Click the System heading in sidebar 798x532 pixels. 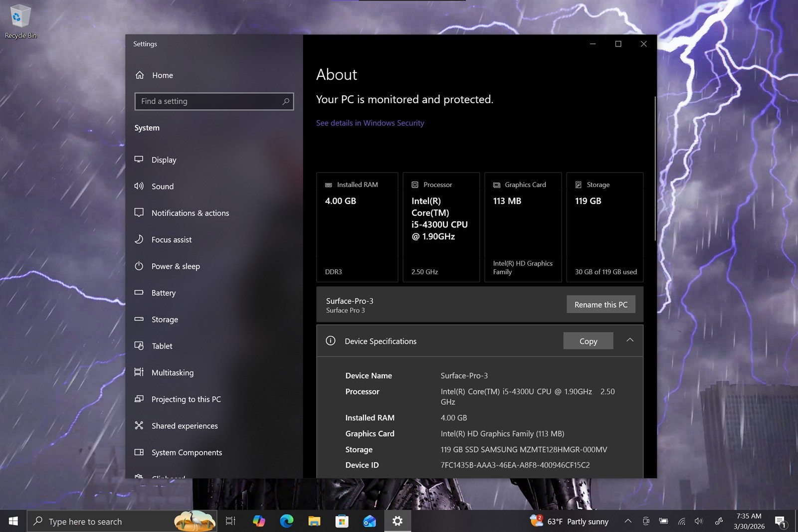point(147,128)
